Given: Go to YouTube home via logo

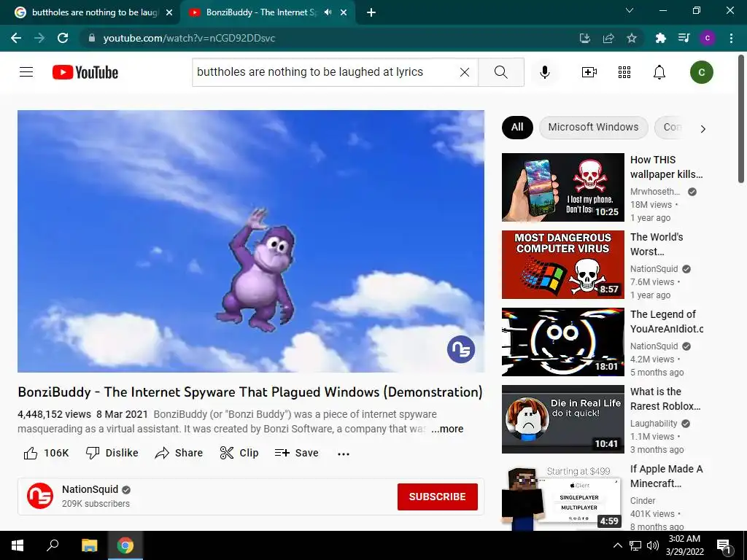Looking at the screenshot, I should tap(85, 72).
